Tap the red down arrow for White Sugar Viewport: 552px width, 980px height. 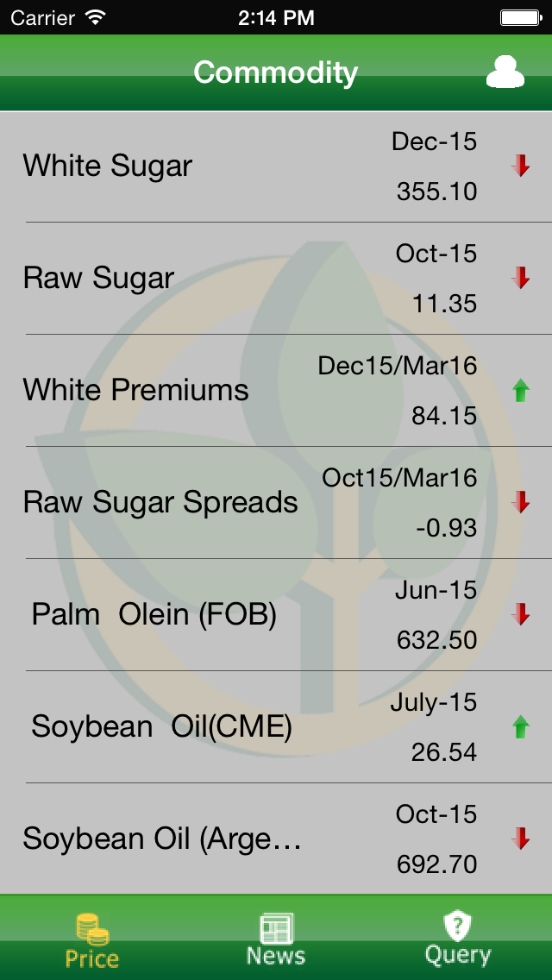click(520, 166)
